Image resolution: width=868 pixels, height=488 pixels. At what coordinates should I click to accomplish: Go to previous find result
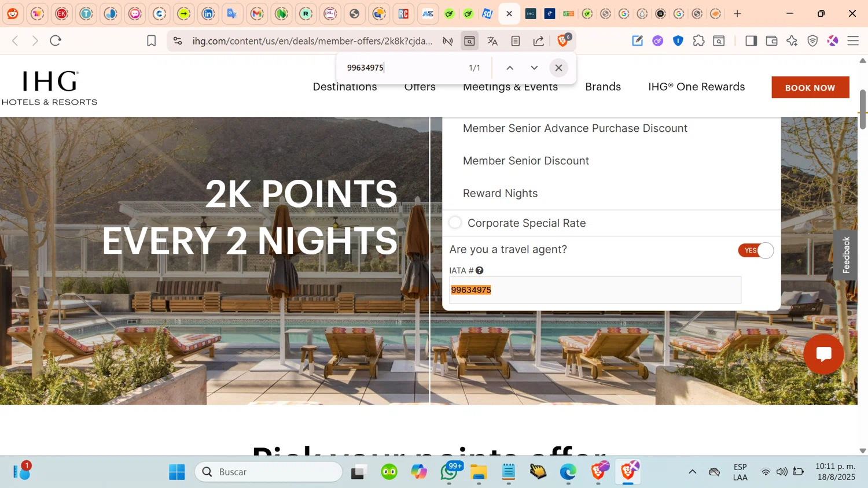point(510,68)
